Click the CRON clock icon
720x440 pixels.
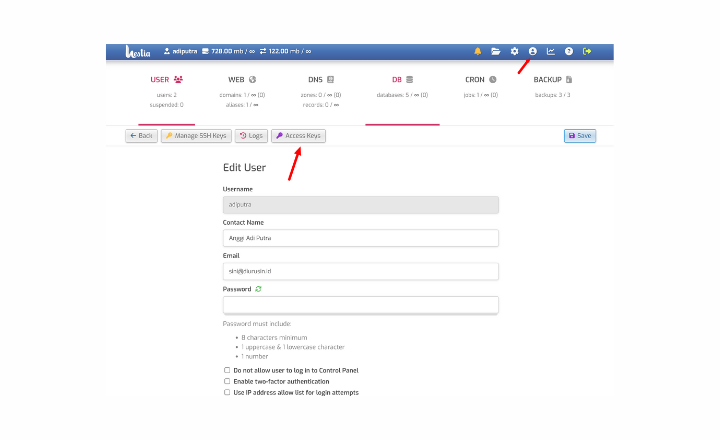493,79
